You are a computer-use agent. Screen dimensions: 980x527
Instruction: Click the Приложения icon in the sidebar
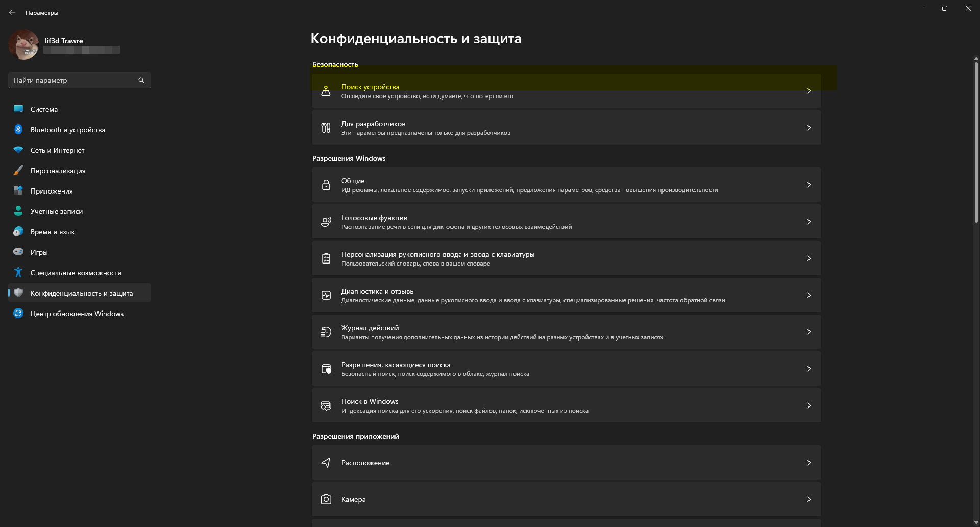(x=18, y=190)
